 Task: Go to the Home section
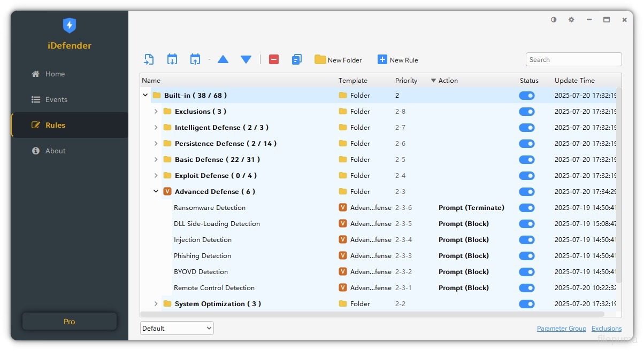(x=54, y=74)
